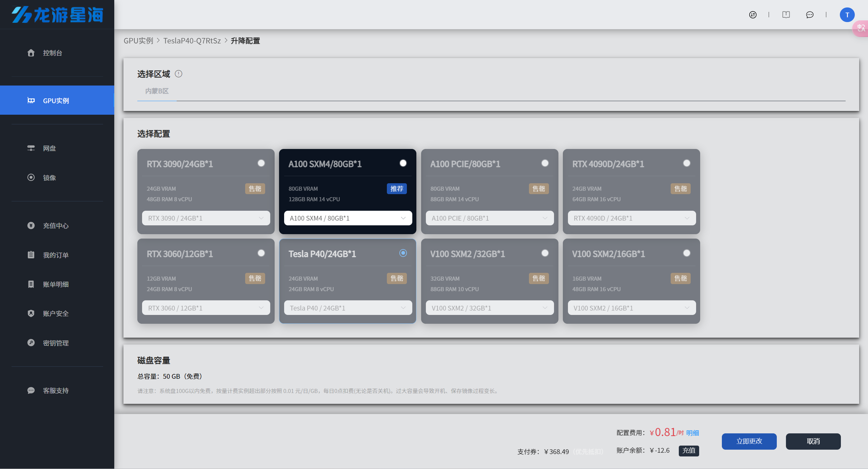This screenshot has height=469, width=868.
Task: Expand the A100 SXM4 / 80GB*1 dropdown
Action: [348, 218]
